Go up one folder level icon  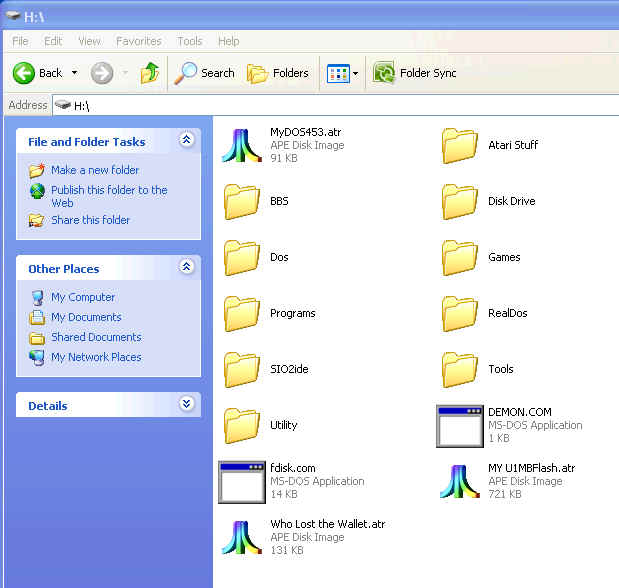coord(150,73)
